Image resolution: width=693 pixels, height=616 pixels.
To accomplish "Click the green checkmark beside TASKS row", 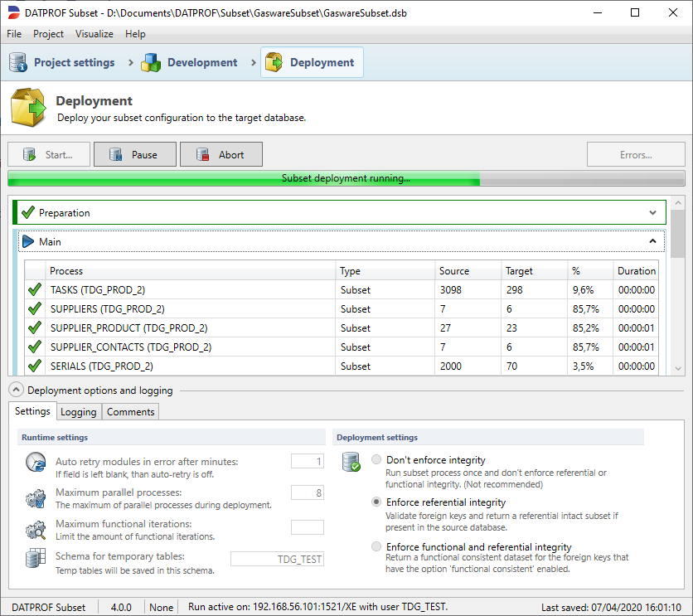I will tap(35, 290).
